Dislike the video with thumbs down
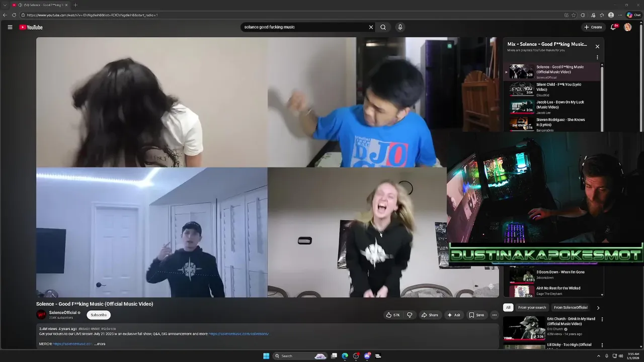Viewport: 644px width, 362px height. (410, 315)
